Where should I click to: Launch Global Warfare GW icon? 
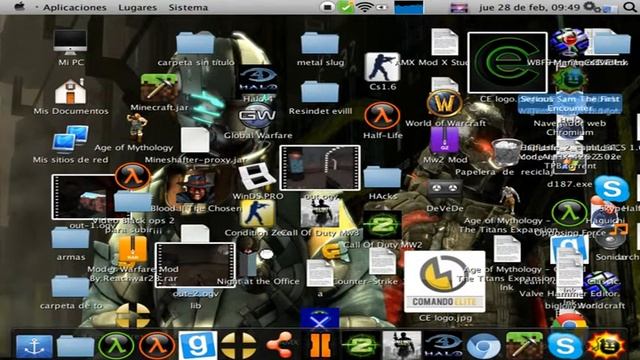click(x=257, y=117)
